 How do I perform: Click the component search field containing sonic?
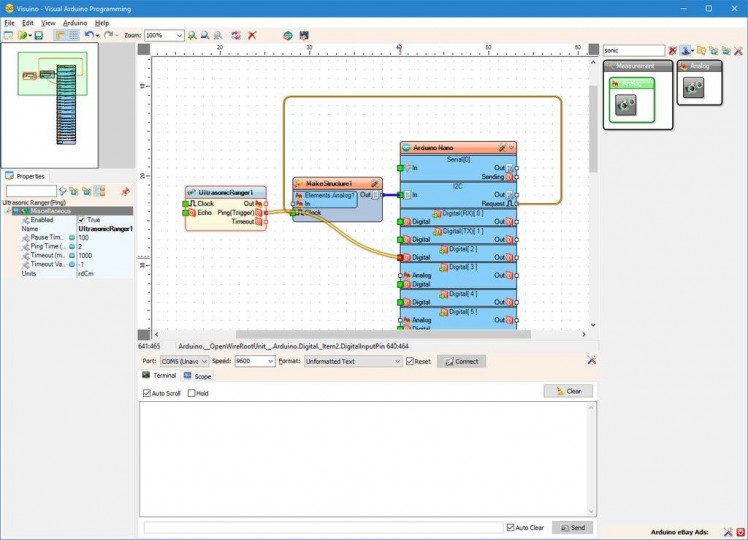[x=632, y=50]
